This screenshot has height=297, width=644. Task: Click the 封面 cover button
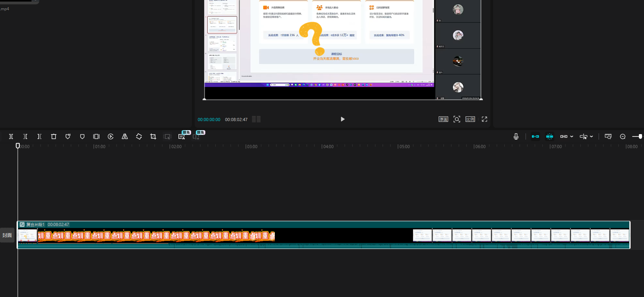(7, 235)
